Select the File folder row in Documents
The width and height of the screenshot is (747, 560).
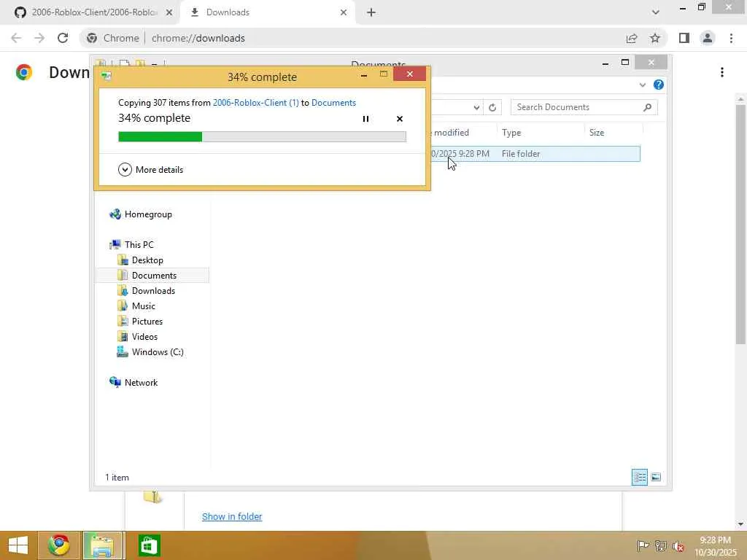[535, 154]
